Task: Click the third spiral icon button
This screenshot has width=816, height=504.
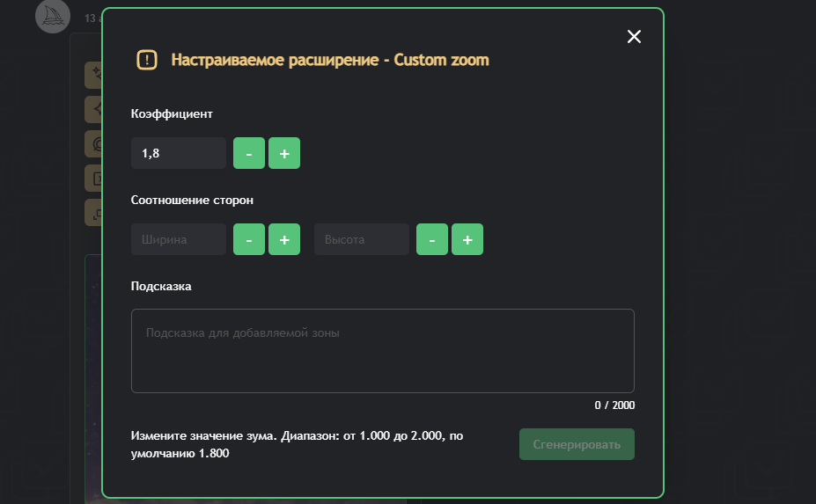Action: point(92,143)
